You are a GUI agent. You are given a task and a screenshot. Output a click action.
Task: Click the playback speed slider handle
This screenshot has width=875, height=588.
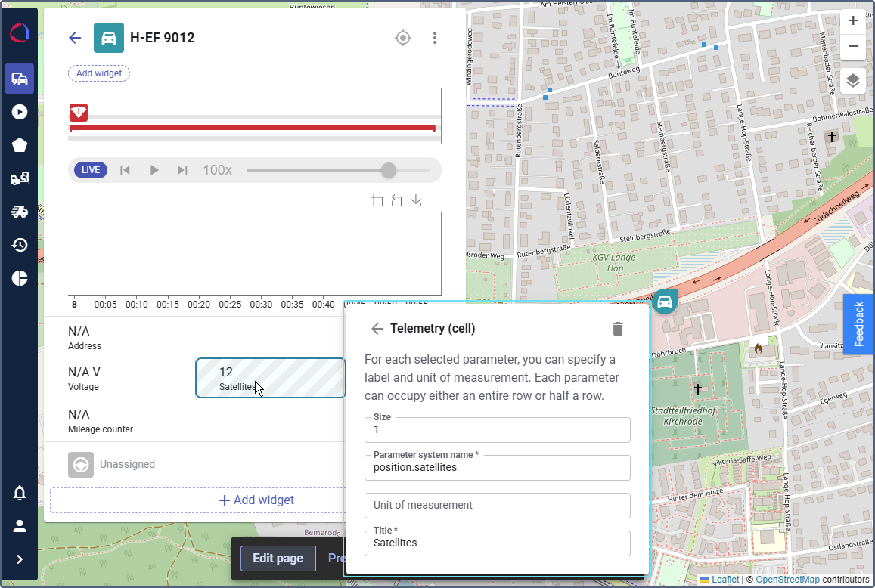click(x=389, y=170)
